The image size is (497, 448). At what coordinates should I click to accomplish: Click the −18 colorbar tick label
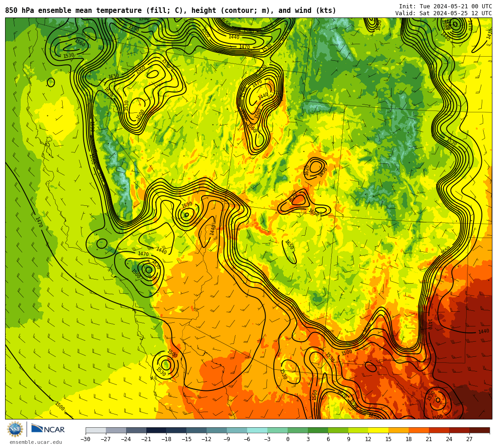click(167, 439)
